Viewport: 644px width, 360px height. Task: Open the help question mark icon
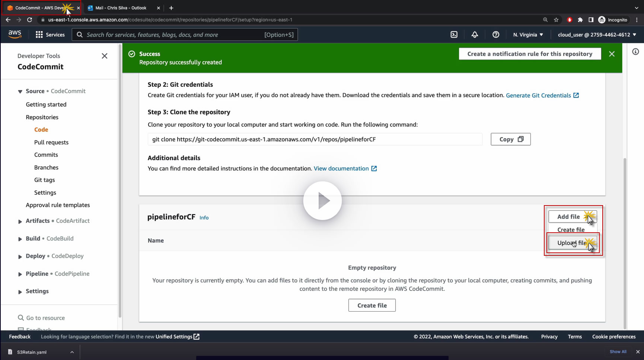[496, 35]
